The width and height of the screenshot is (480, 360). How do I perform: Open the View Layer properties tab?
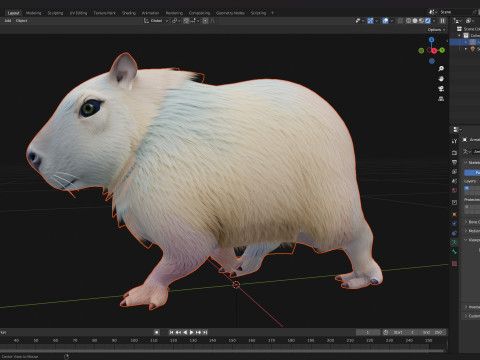pyautogui.click(x=454, y=172)
